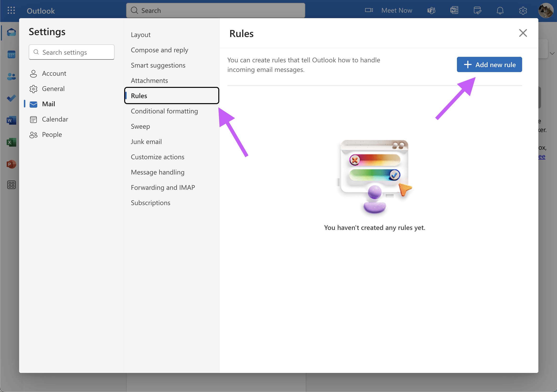Open My Day calendar-check icon

pyautogui.click(x=477, y=11)
